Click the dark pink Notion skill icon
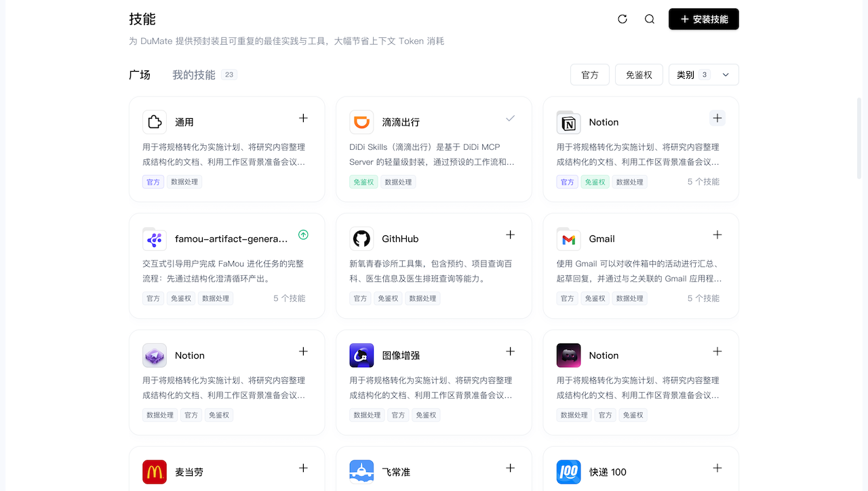 568,355
